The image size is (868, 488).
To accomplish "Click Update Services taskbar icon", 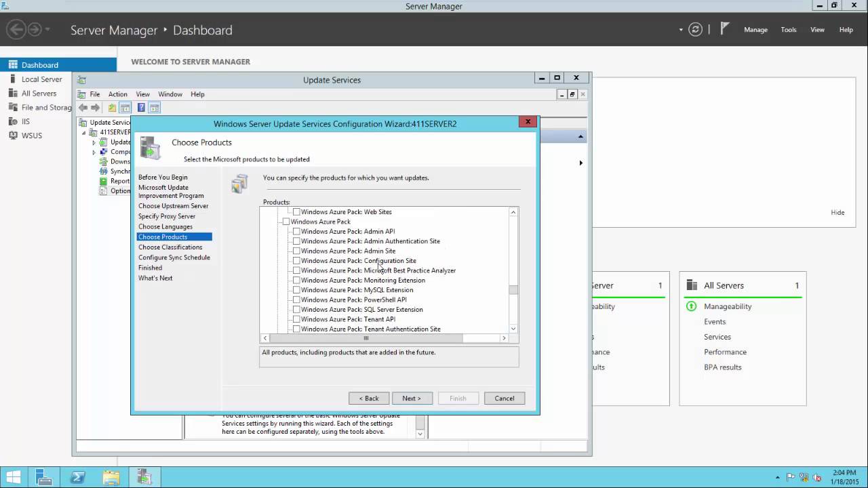I will (144, 477).
